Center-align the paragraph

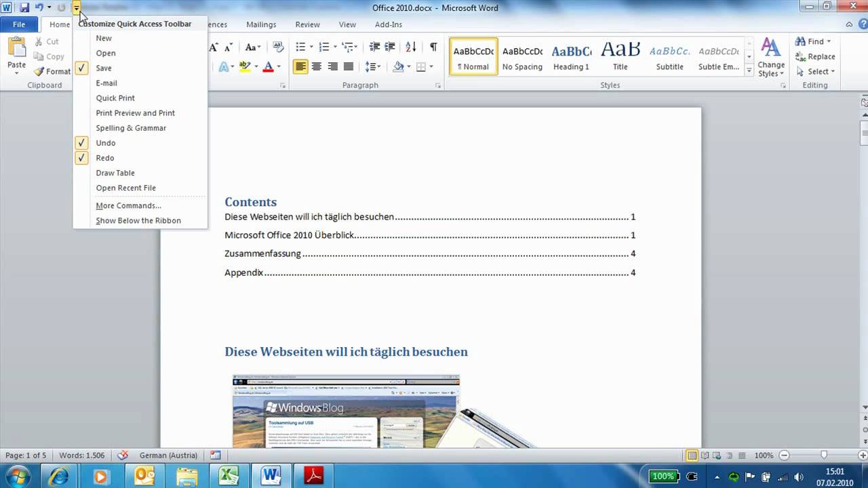click(x=317, y=66)
